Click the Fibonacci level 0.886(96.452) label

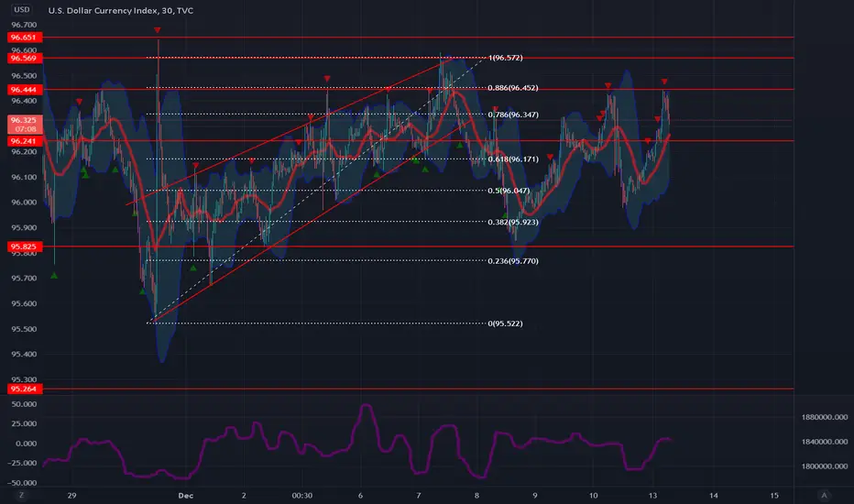point(513,88)
